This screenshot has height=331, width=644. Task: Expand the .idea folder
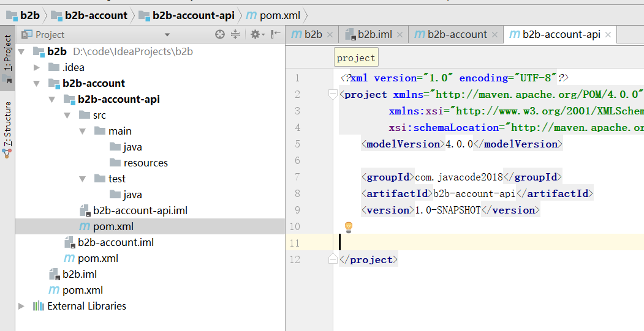(x=37, y=68)
